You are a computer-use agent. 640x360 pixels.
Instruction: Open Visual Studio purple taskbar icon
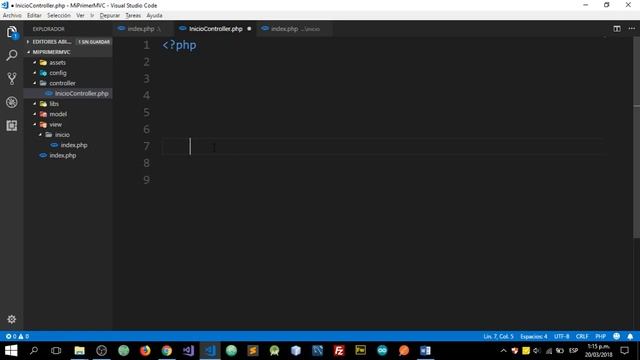click(188, 351)
